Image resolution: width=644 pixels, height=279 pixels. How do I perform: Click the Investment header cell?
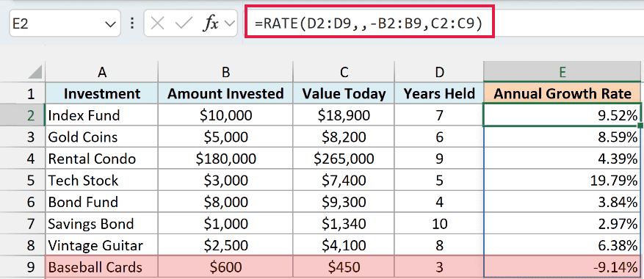point(101,94)
